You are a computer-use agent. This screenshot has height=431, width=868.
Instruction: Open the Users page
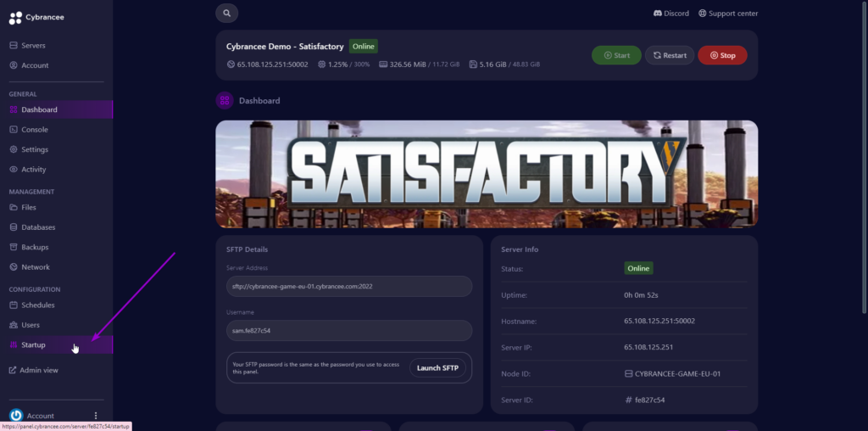click(x=57, y=325)
